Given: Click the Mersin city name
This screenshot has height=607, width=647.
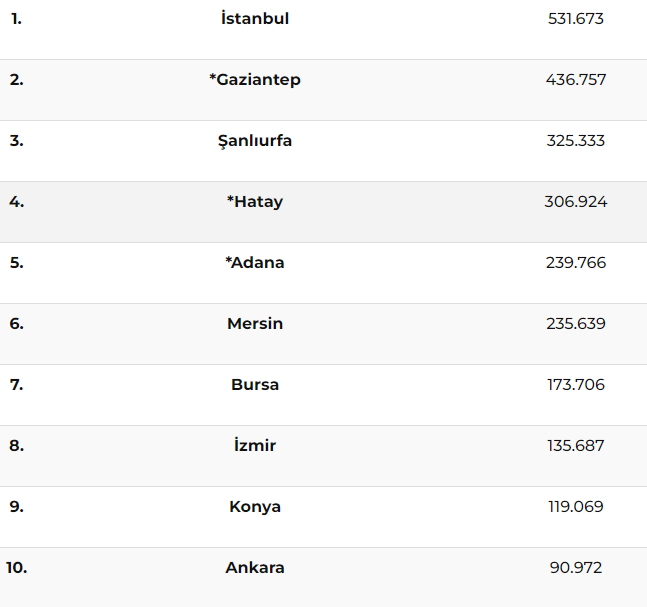Looking at the screenshot, I should (x=255, y=324).
